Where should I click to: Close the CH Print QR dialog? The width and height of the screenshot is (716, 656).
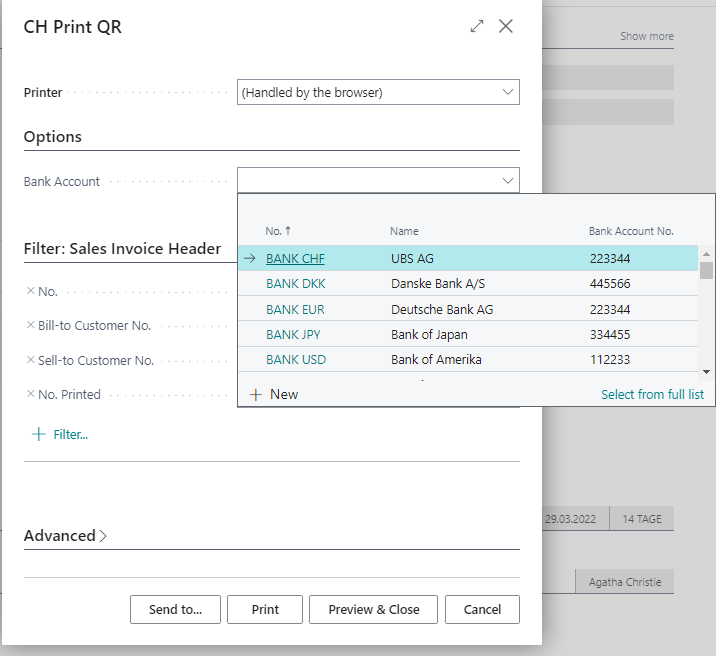click(x=506, y=27)
